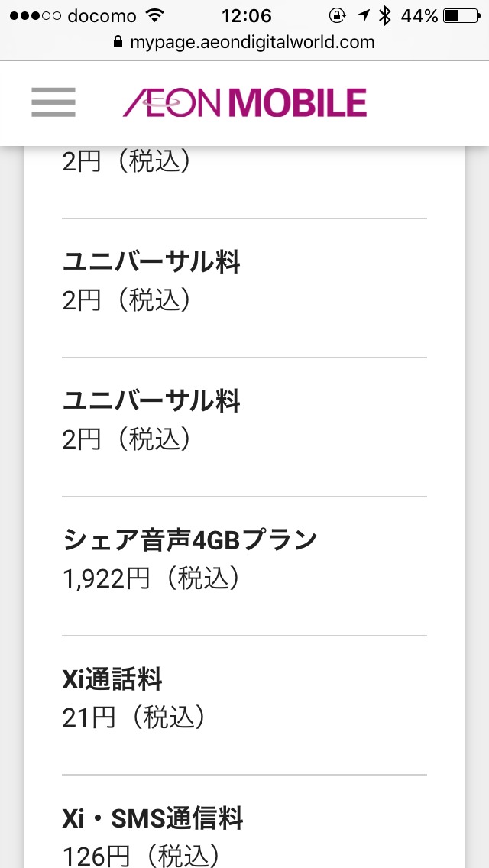Screen dimensions: 489x868
Task: Tap the docomo carrier label
Action: click(x=102, y=16)
